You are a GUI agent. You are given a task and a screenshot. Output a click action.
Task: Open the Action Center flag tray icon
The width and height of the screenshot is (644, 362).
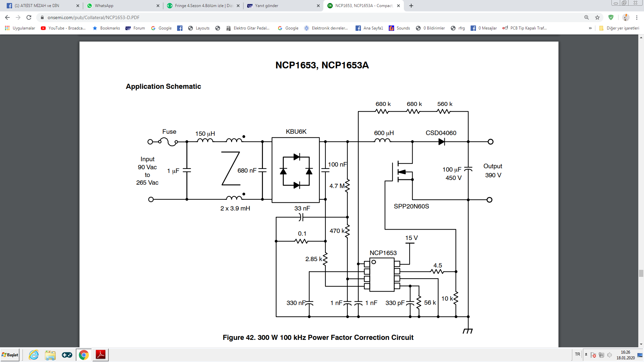click(x=593, y=355)
